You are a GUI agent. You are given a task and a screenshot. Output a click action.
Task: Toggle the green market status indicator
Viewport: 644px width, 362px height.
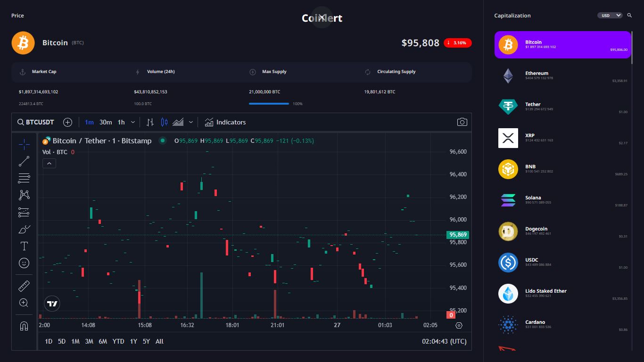point(163,140)
